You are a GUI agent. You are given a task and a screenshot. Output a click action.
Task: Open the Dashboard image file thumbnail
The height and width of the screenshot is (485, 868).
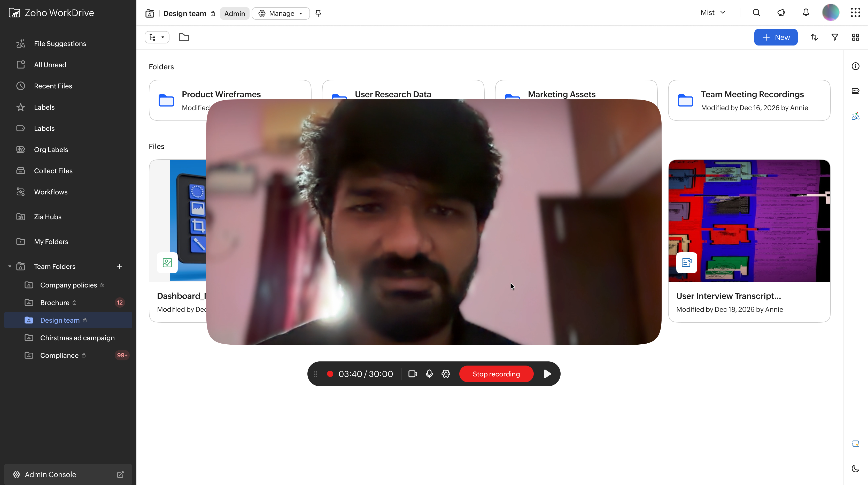(178, 221)
